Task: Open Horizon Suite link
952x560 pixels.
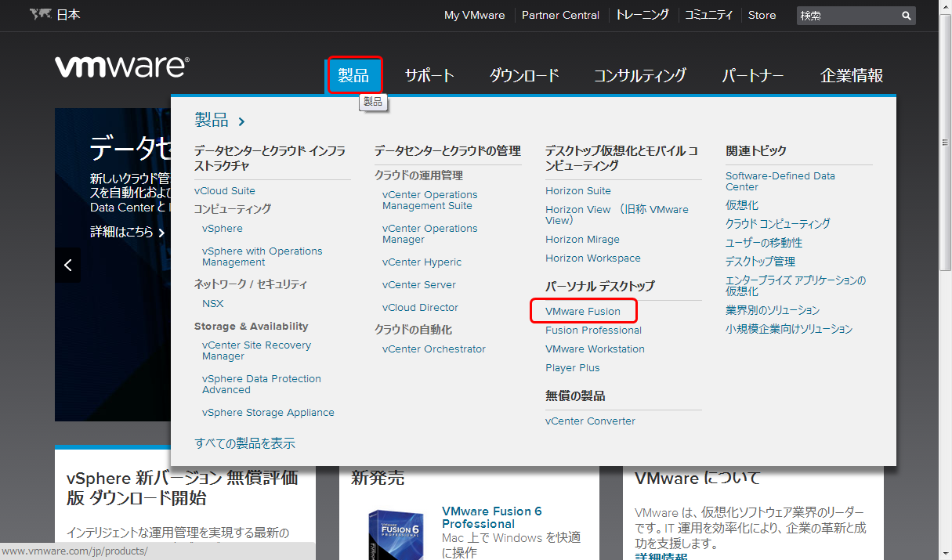Action: click(x=578, y=191)
